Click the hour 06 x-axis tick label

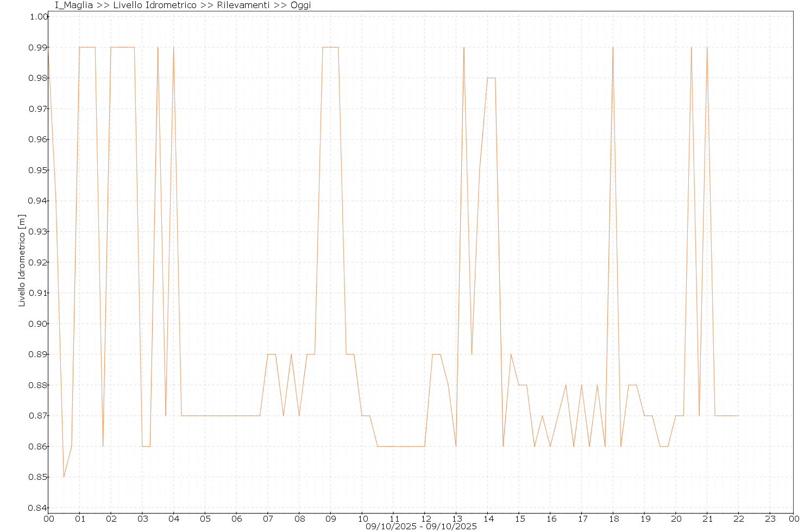click(236, 518)
